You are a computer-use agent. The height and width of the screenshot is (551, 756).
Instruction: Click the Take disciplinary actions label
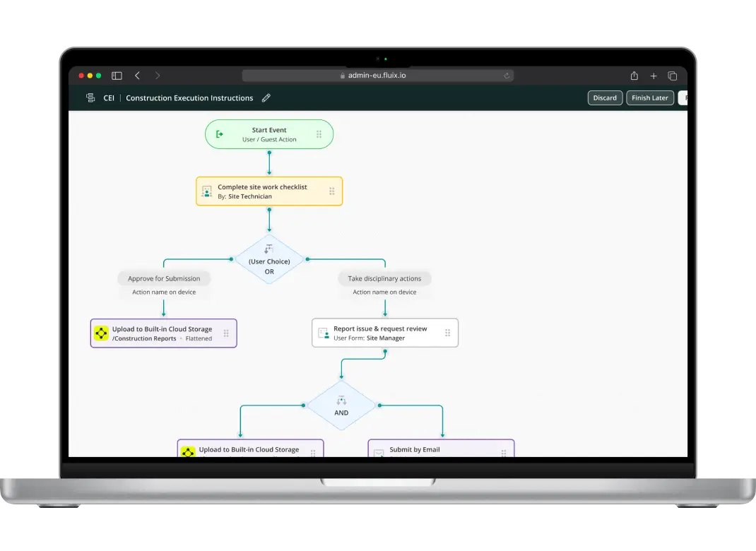point(384,278)
